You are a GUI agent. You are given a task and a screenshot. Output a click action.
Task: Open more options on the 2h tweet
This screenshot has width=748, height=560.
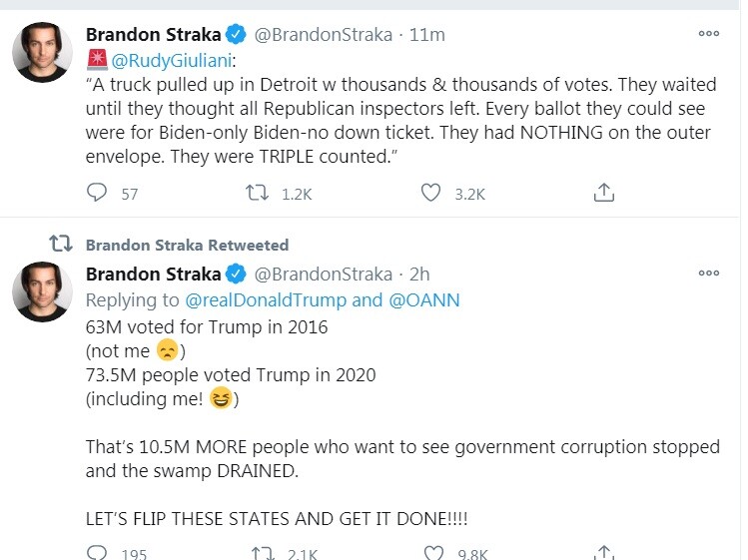709,273
